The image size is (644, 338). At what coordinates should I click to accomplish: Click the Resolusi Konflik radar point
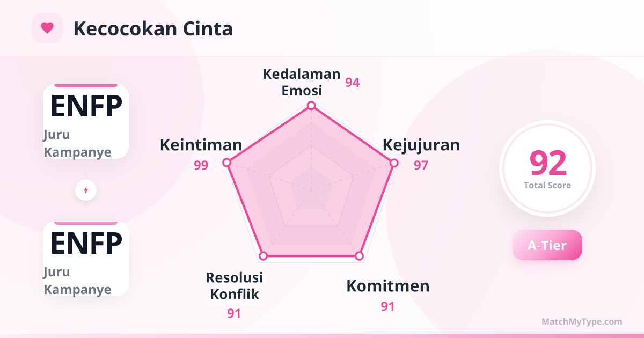click(263, 256)
